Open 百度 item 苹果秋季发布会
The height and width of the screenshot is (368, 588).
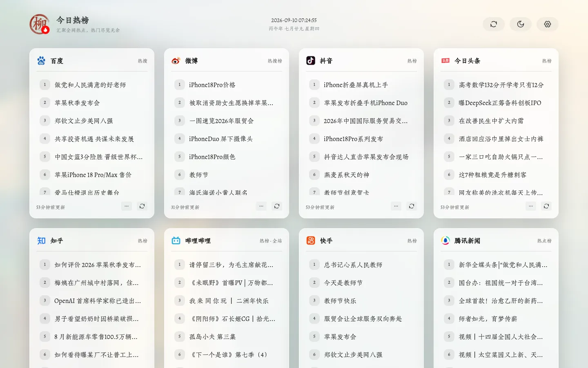[x=77, y=103]
